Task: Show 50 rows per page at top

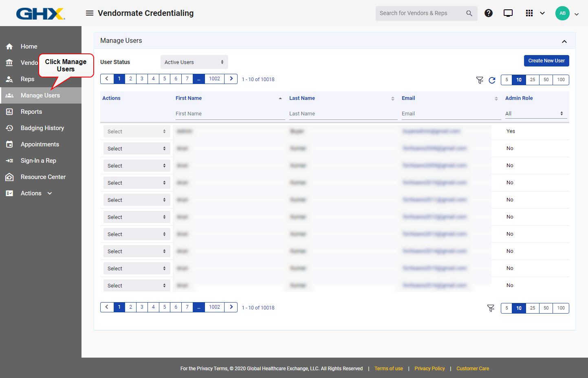Action: pyautogui.click(x=546, y=80)
